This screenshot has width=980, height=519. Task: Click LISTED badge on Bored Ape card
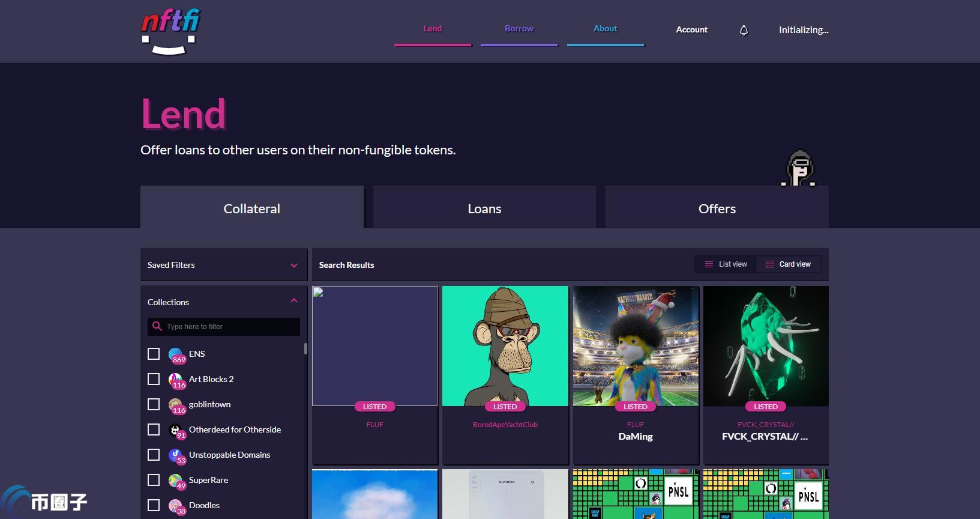click(x=505, y=407)
